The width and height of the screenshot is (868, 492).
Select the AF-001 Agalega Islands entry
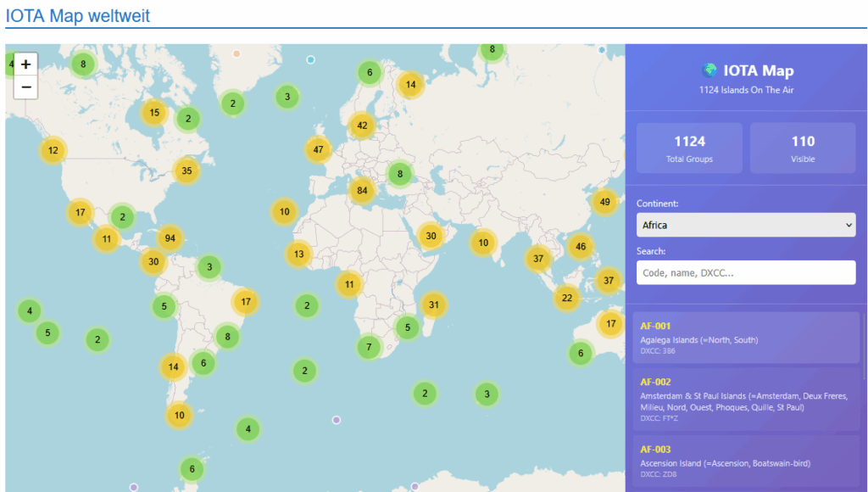[x=745, y=337]
